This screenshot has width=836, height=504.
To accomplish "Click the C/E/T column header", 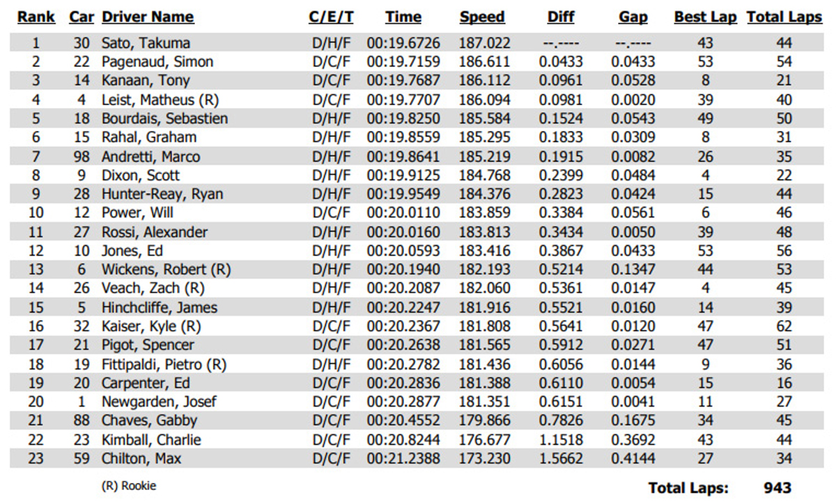I will pyautogui.click(x=331, y=17).
